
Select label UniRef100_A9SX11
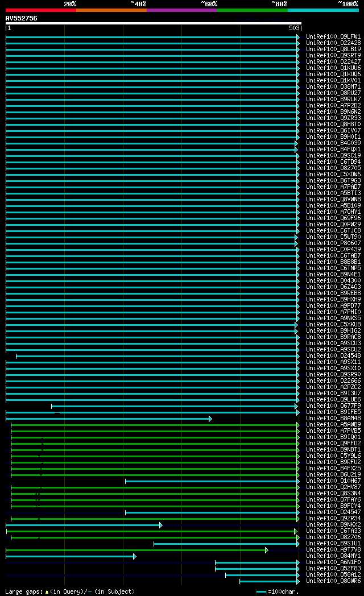(x=333, y=362)
